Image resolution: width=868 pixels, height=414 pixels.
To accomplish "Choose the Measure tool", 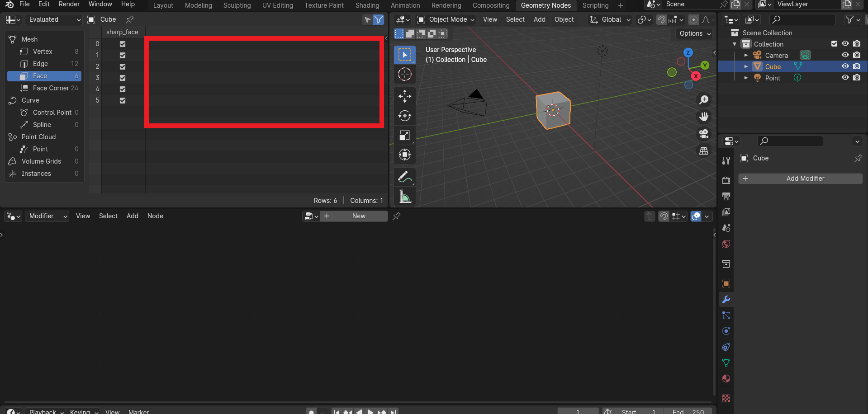I will 405,196.
